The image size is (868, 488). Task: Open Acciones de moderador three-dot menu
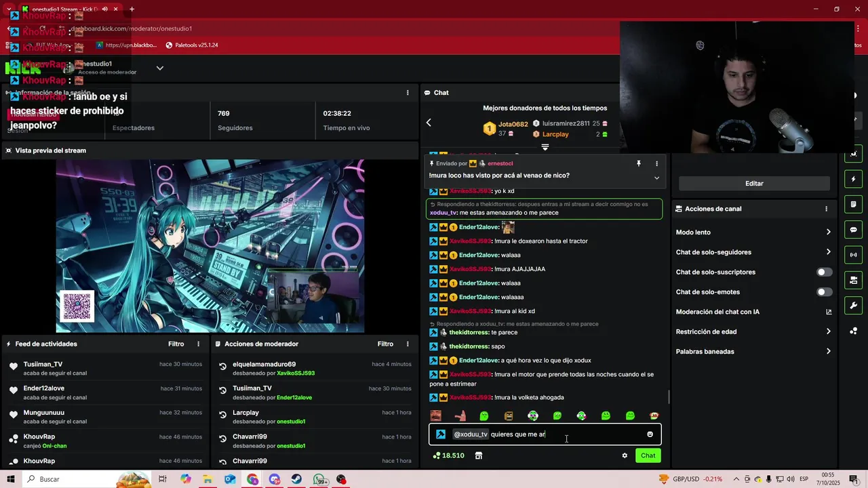pos(408,344)
